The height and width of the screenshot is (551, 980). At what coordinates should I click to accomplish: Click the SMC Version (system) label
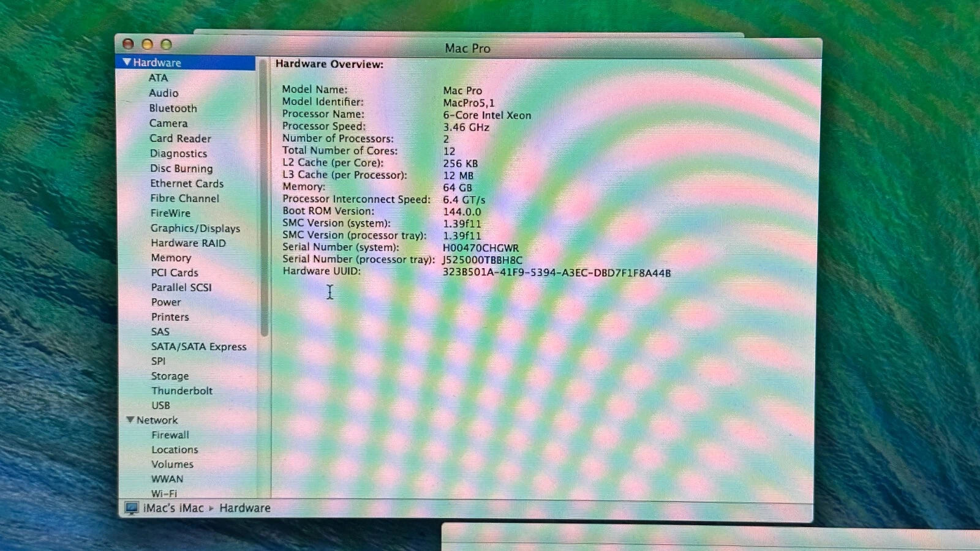336,223
